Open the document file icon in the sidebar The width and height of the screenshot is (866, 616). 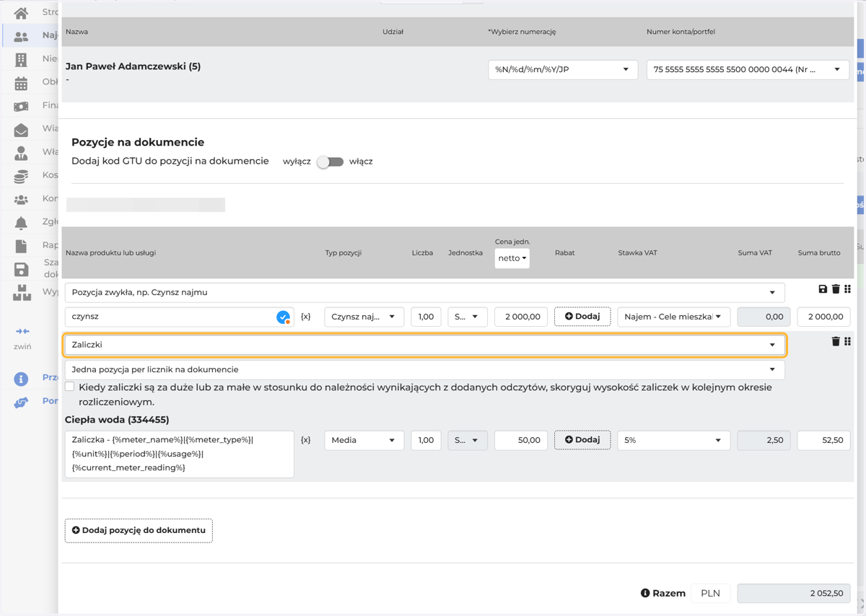point(21,245)
